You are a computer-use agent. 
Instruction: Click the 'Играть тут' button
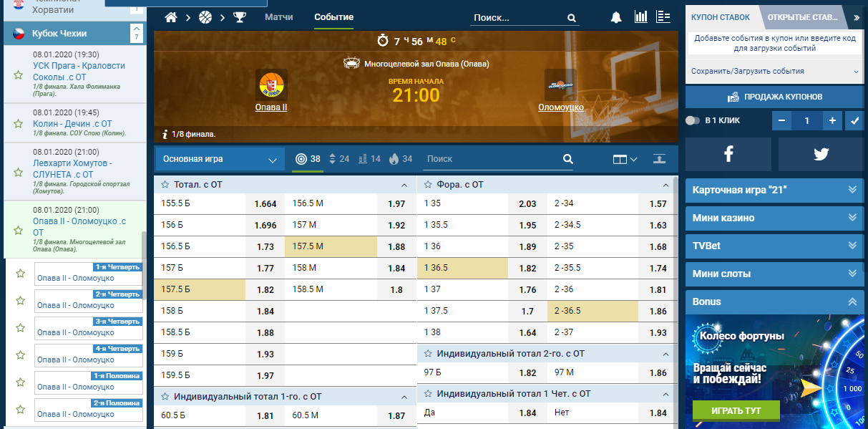tap(735, 410)
